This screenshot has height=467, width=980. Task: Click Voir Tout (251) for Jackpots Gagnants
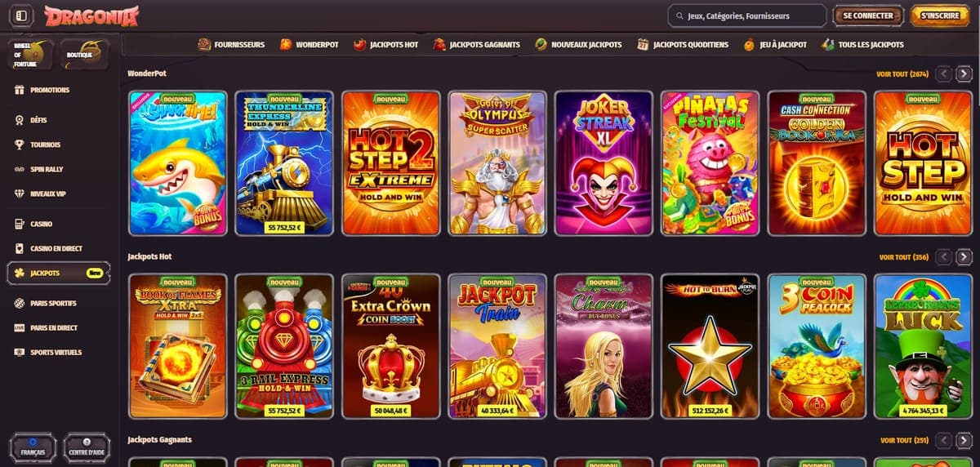click(x=904, y=440)
